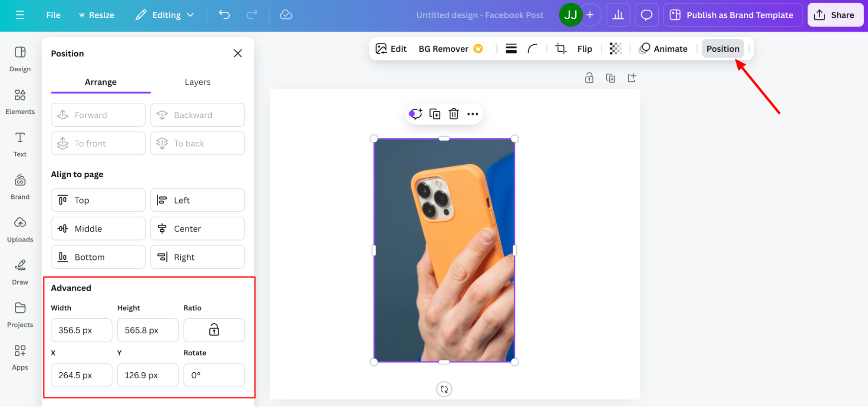
Task: Redo the last action
Action: [x=252, y=15]
